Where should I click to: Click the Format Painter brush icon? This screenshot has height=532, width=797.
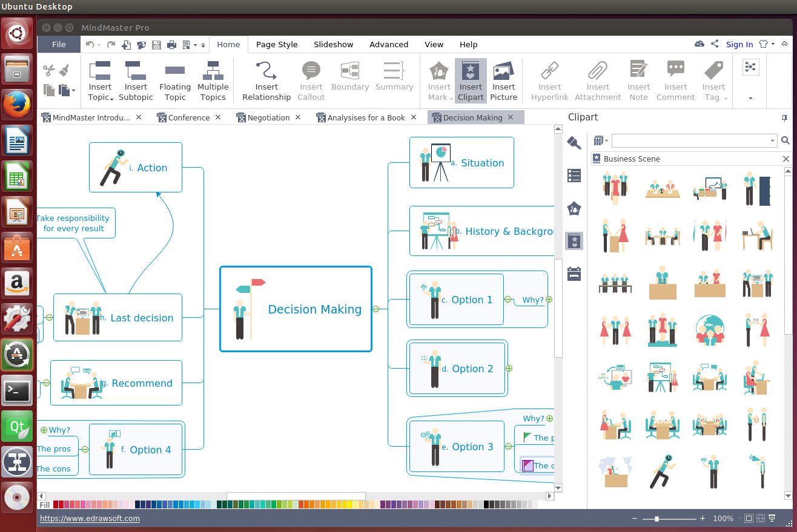(65, 70)
